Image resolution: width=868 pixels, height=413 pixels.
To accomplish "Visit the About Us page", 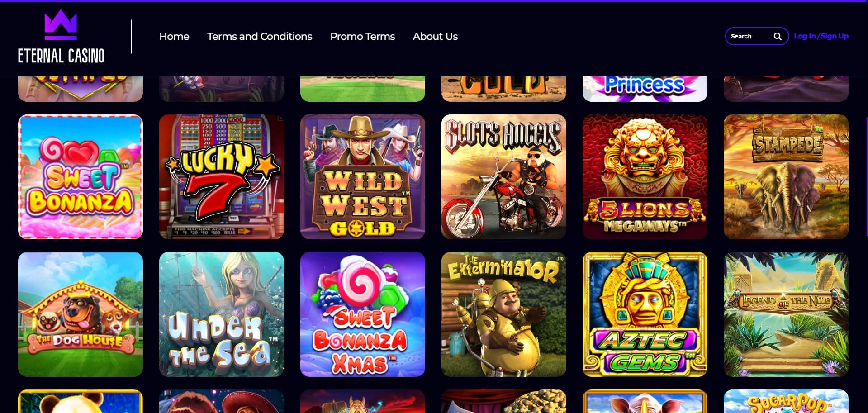I will [435, 36].
